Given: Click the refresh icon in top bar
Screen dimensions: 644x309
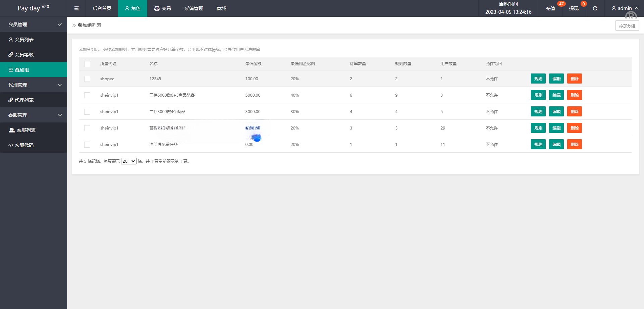Looking at the screenshot, I should (x=595, y=8).
